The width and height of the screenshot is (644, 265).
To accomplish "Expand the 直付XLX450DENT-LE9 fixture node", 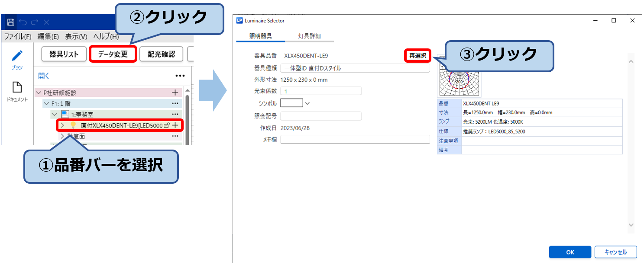I will 62,125.
